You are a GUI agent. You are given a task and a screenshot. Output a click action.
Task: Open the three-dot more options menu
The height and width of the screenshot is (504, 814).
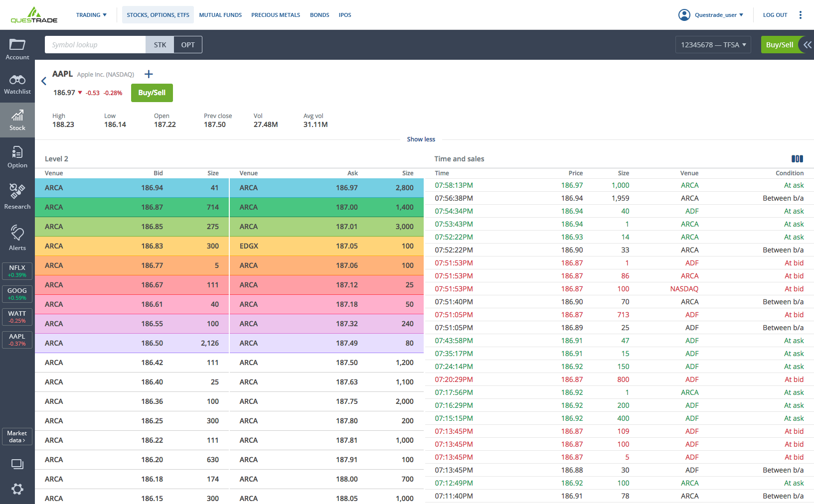click(801, 15)
